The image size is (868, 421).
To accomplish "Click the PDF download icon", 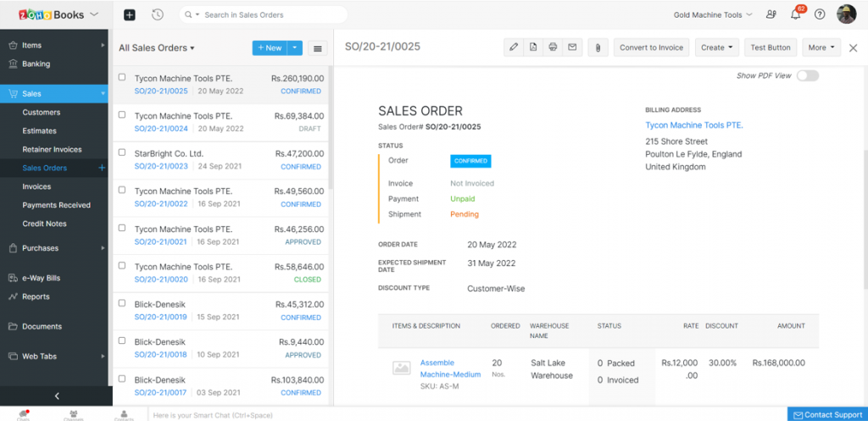I will click(x=533, y=47).
